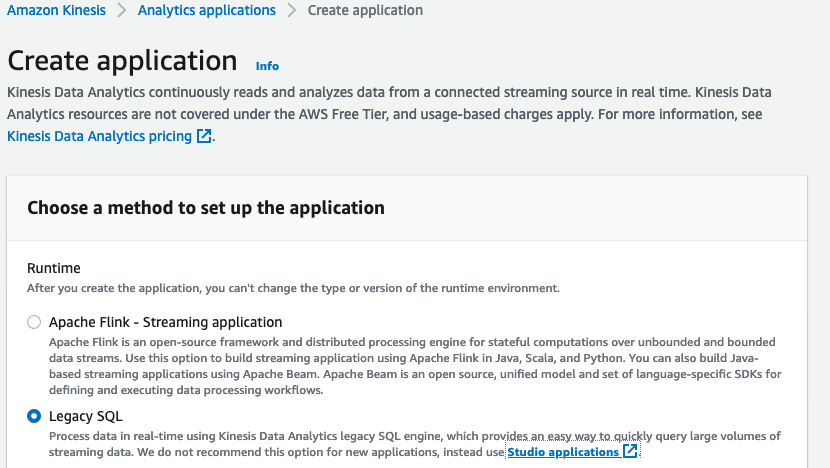Open the Kinesis Data Analytics pricing link
Screen dimensions: 830x468
(99, 136)
